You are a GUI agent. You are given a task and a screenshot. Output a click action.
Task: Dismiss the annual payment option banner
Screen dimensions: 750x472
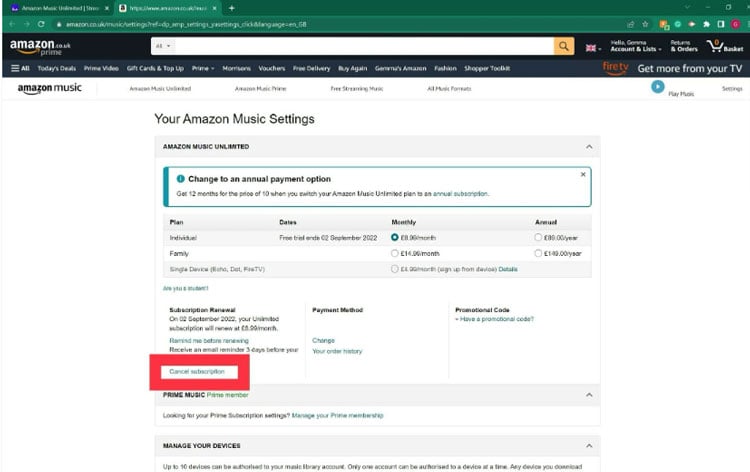(583, 175)
